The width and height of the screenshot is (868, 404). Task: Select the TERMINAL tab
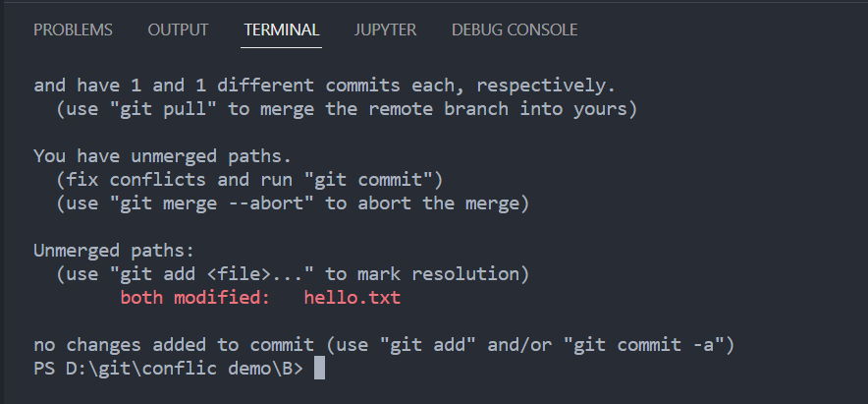(281, 29)
